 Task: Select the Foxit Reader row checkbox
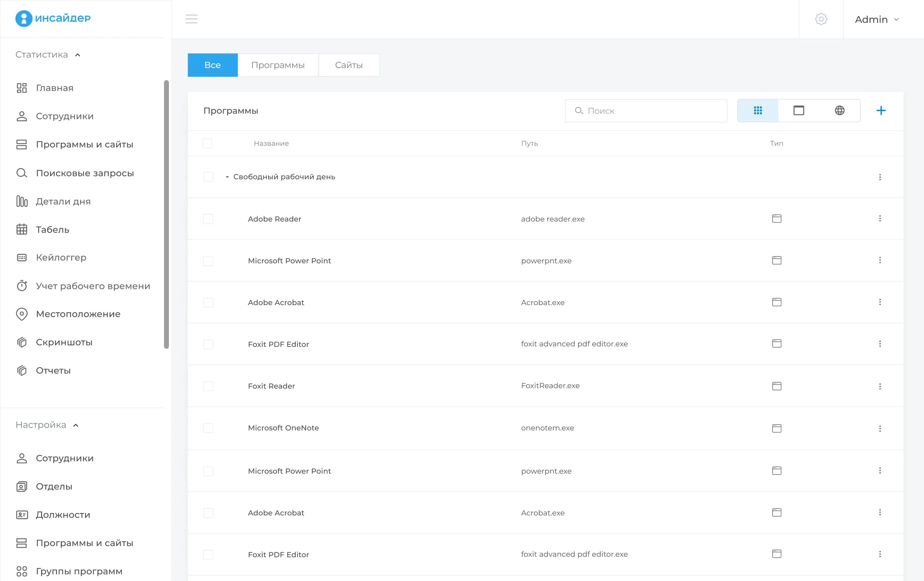pos(208,386)
